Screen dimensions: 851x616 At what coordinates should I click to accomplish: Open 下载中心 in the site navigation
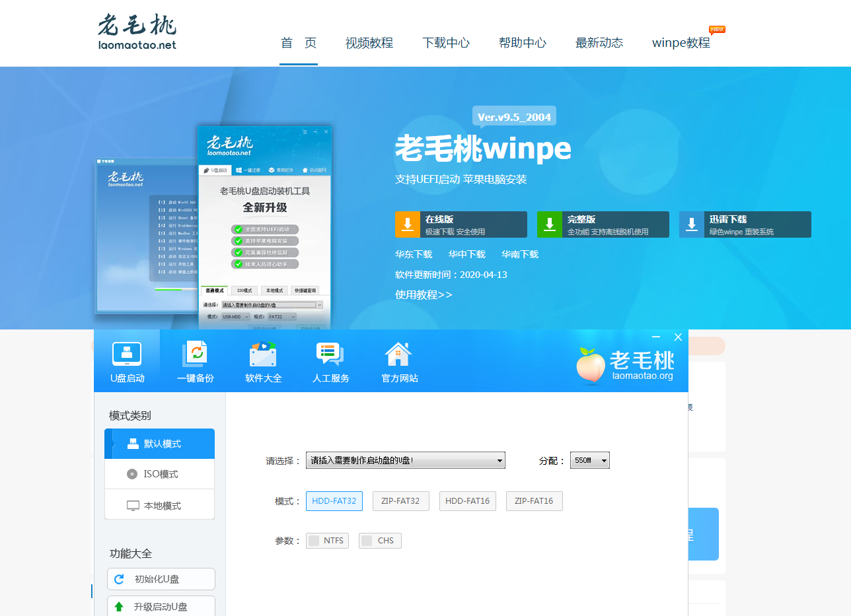(x=446, y=43)
